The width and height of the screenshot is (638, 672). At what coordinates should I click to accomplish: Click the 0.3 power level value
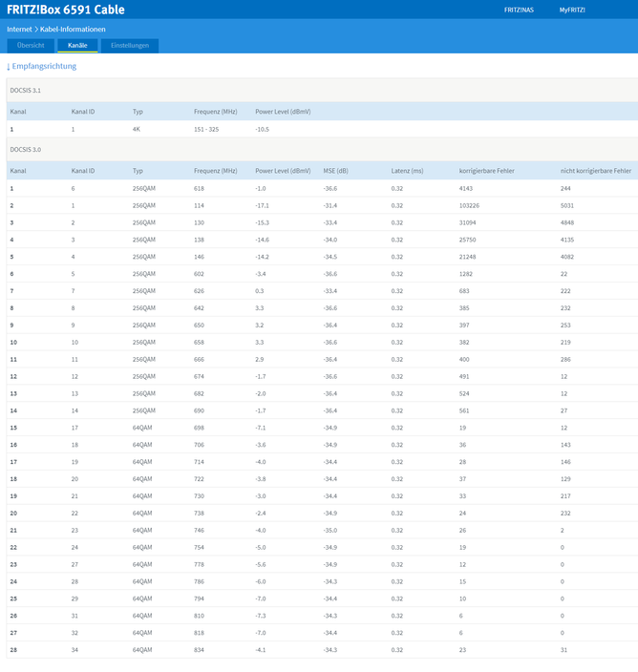coord(260,291)
